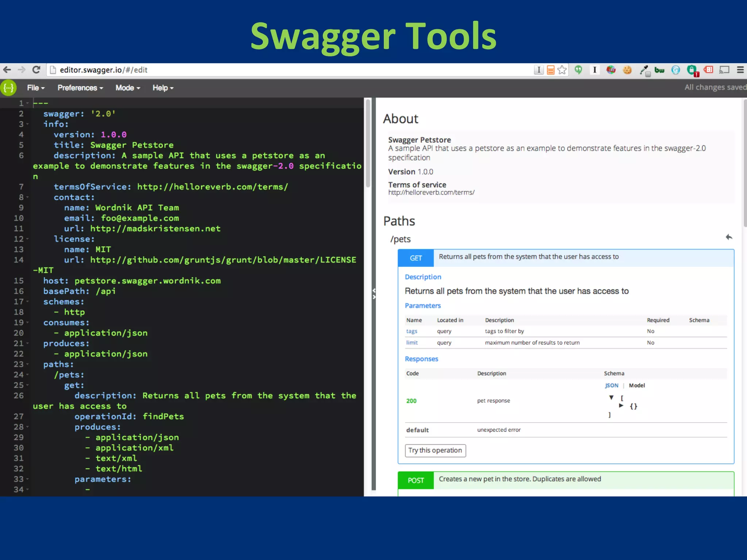Image resolution: width=747 pixels, height=560 pixels.
Task: Bookmark the page with the star icon
Action: point(562,70)
